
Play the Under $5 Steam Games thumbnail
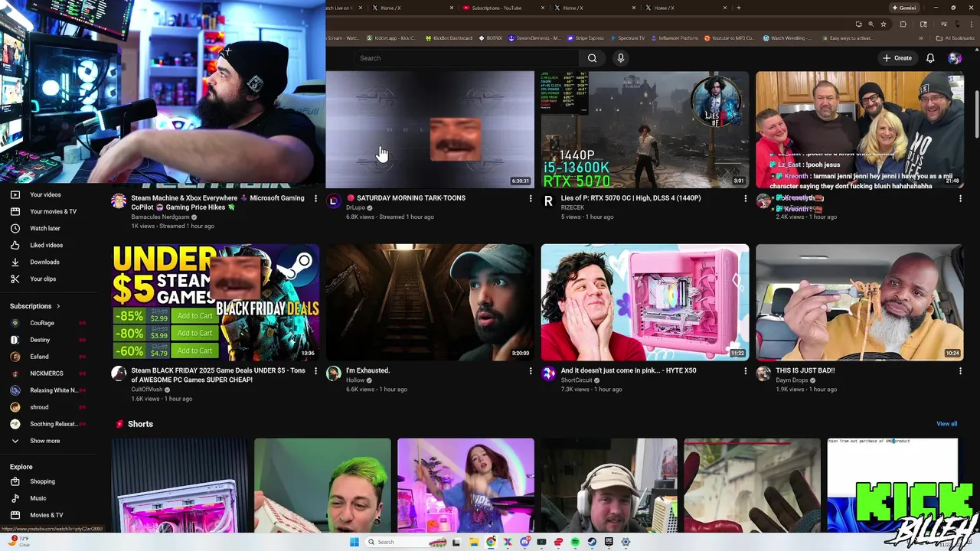(216, 302)
